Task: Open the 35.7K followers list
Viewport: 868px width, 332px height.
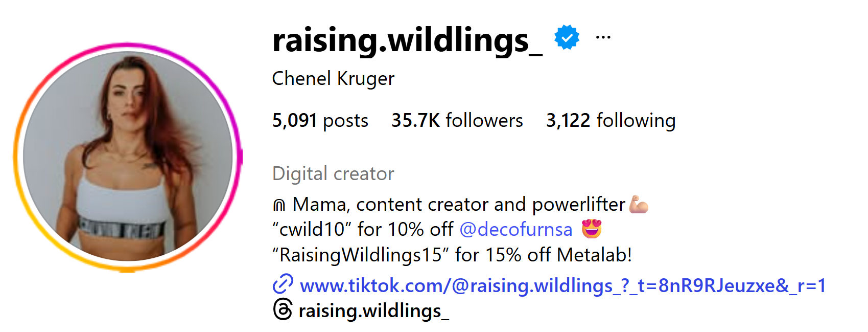Action: coord(457,121)
